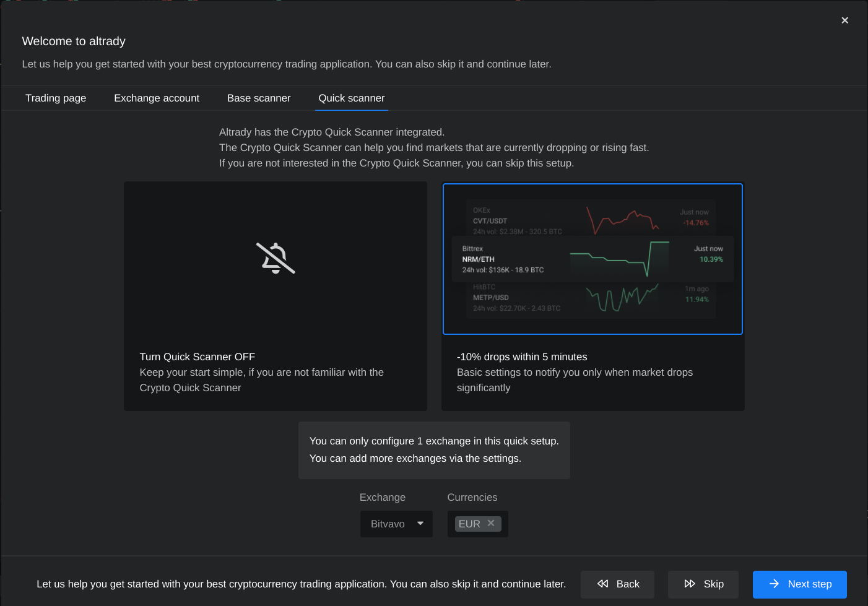The width and height of the screenshot is (868, 606).
Task: Click the Exchange field label
Action: pyautogui.click(x=383, y=497)
